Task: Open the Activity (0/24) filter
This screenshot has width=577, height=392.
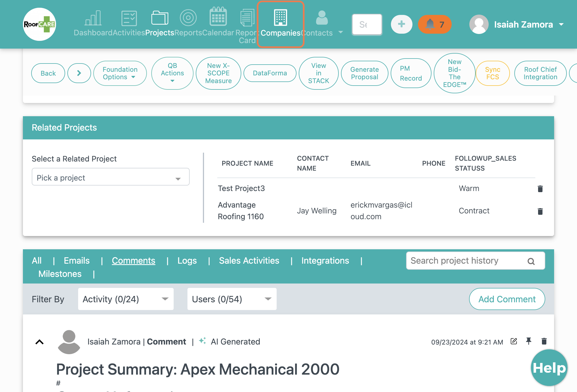Action: (126, 299)
